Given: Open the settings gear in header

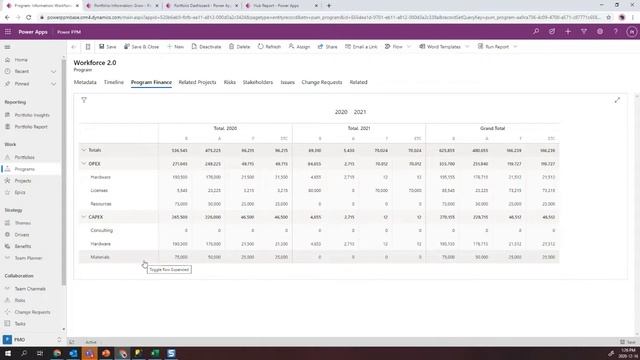Looking at the screenshot, I should click(600, 31).
